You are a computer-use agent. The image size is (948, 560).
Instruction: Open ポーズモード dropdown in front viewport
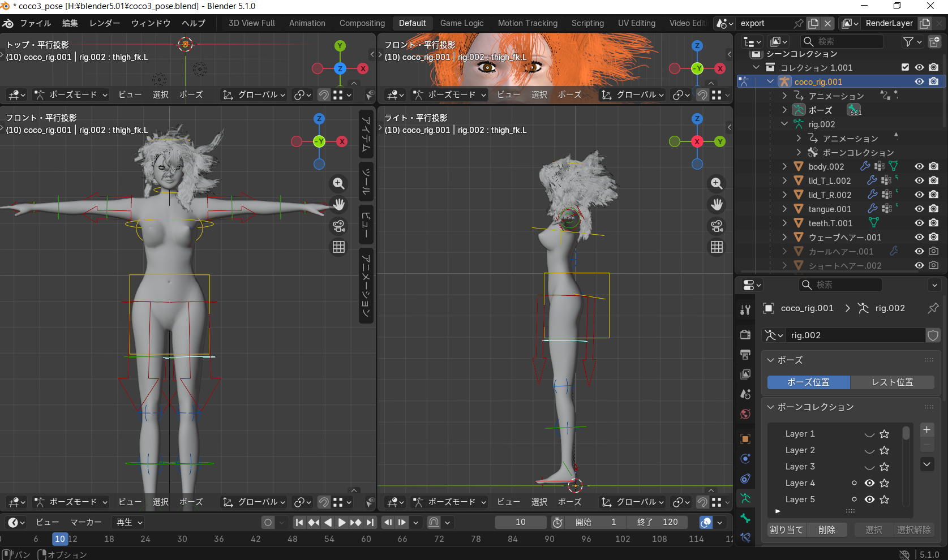(71, 502)
